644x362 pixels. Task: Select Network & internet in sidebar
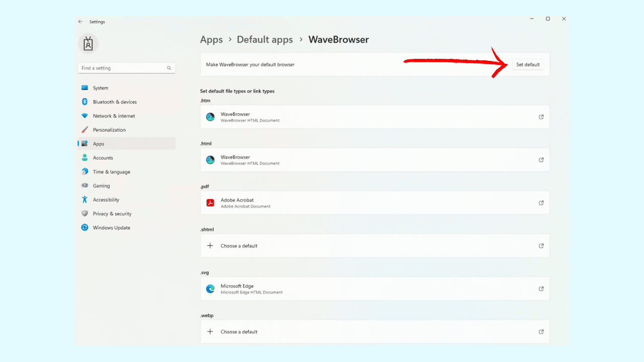tap(114, 116)
